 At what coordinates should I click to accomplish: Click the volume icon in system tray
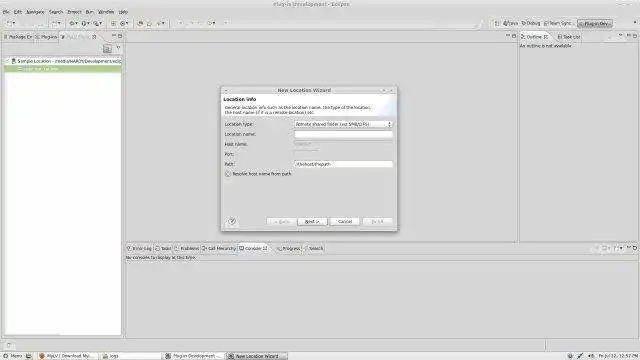[x=591, y=356]
